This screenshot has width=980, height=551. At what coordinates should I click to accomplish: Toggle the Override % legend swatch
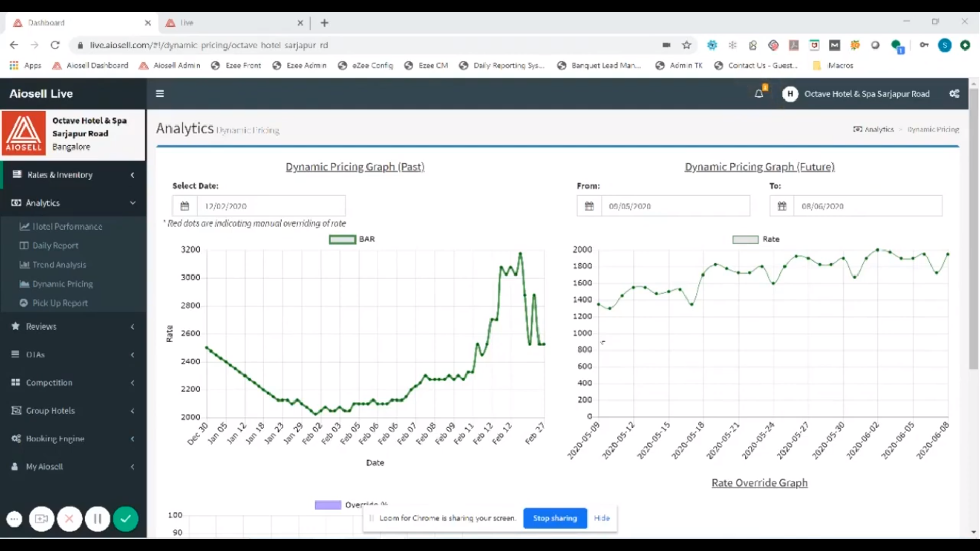click(x=328, y=505)
